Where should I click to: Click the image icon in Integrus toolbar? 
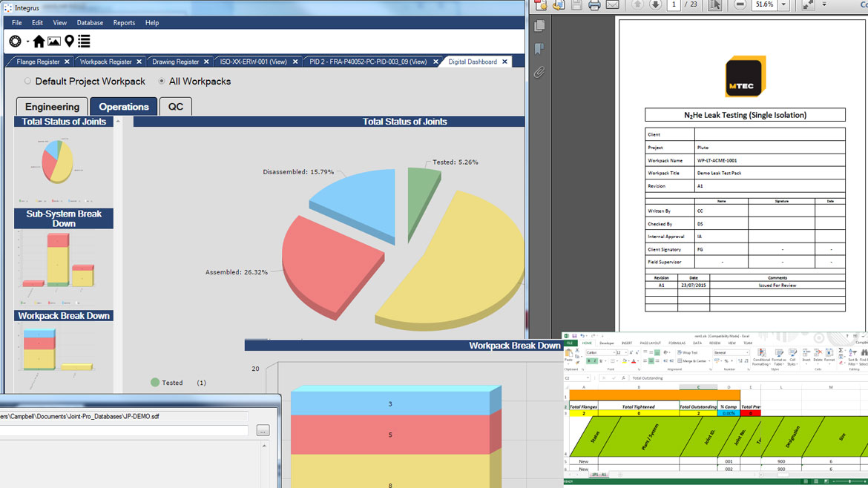[x=54, y=41]
